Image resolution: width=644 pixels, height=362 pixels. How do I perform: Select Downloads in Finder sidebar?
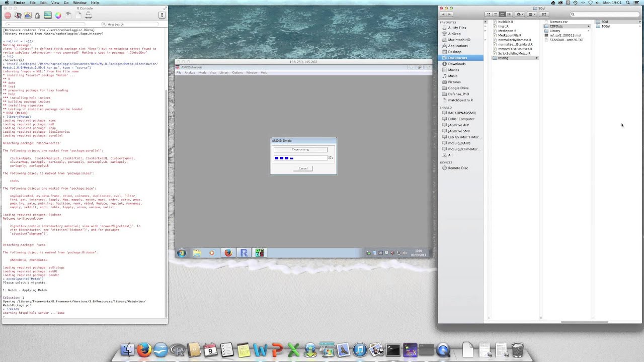click(457, 64)
